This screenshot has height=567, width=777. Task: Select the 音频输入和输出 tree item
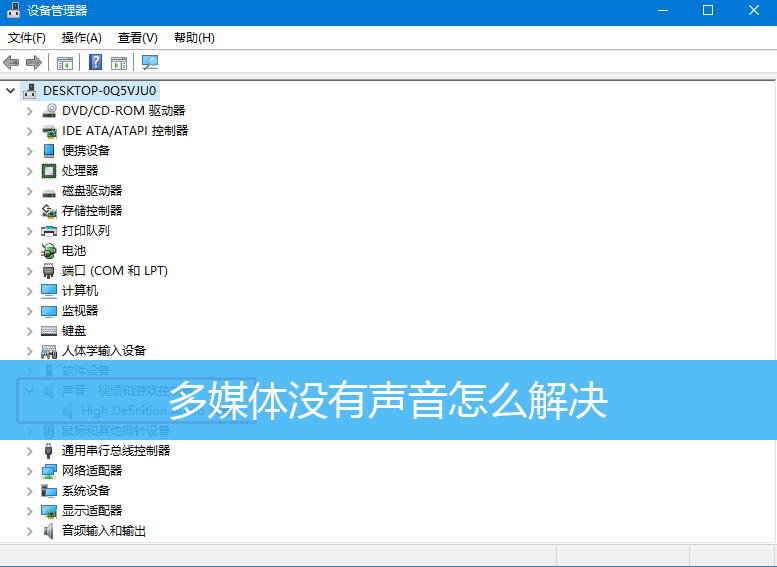tap(104, 531)
